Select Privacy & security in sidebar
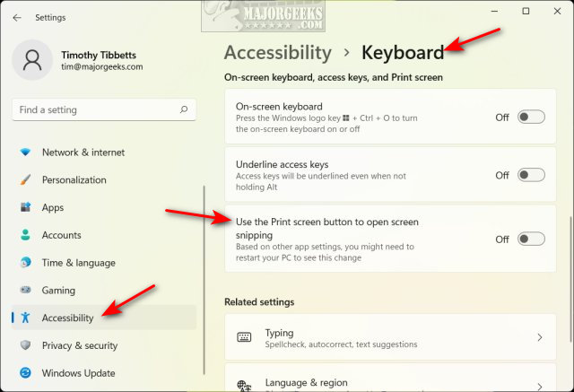The height and width of the screenshot is (392, 574). (79, 346)
